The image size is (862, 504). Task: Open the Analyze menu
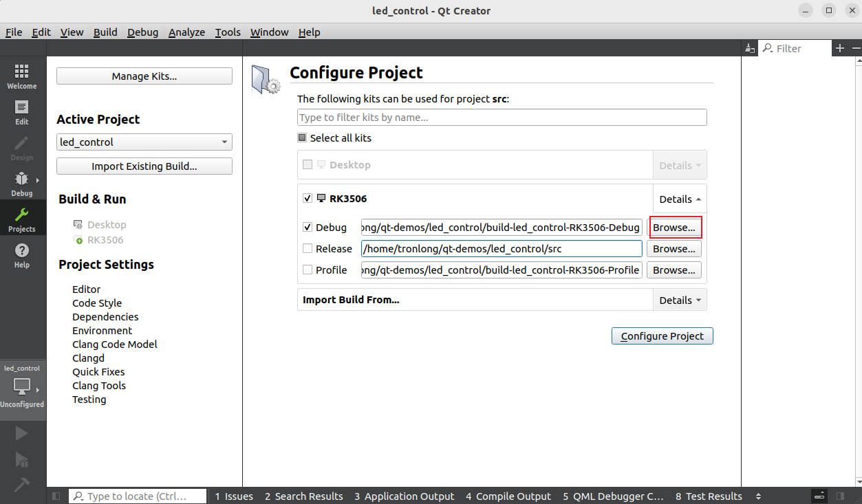[186, 32]
